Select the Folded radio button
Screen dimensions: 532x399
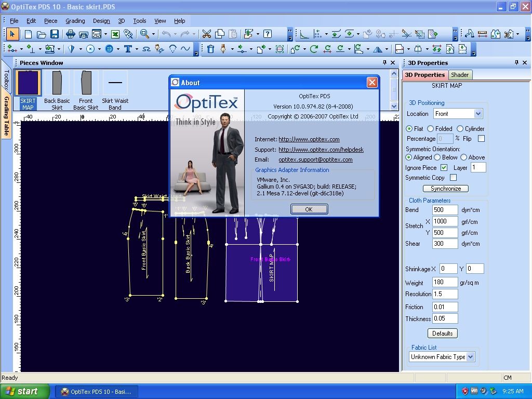pos(430,129)
